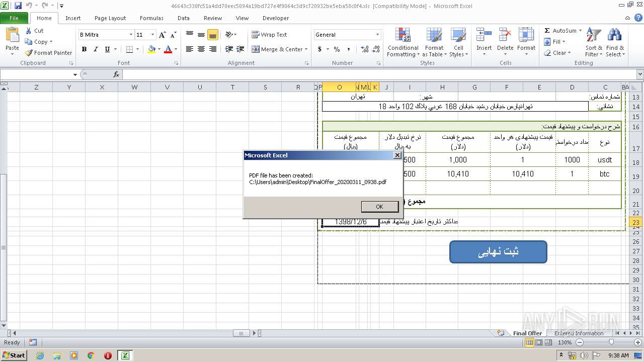Open Sort & Filter menu
The image size is (644, 362).
(x=594, y=43)
